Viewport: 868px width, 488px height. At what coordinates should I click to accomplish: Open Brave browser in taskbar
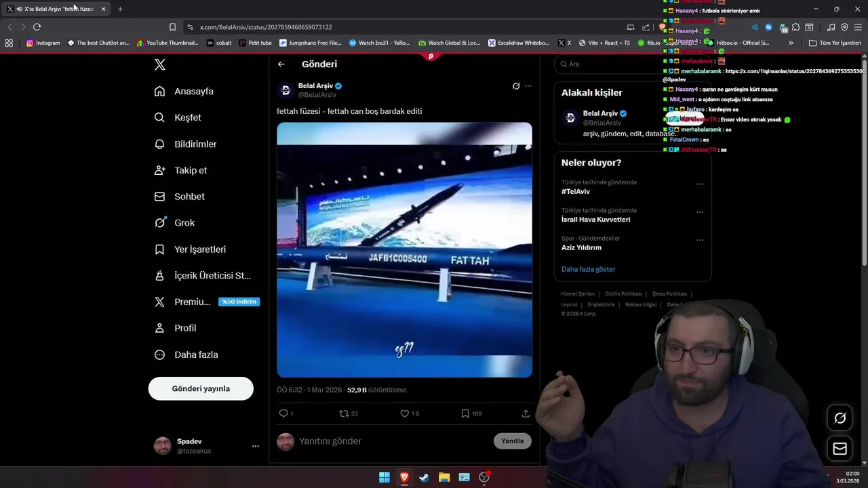404,477
